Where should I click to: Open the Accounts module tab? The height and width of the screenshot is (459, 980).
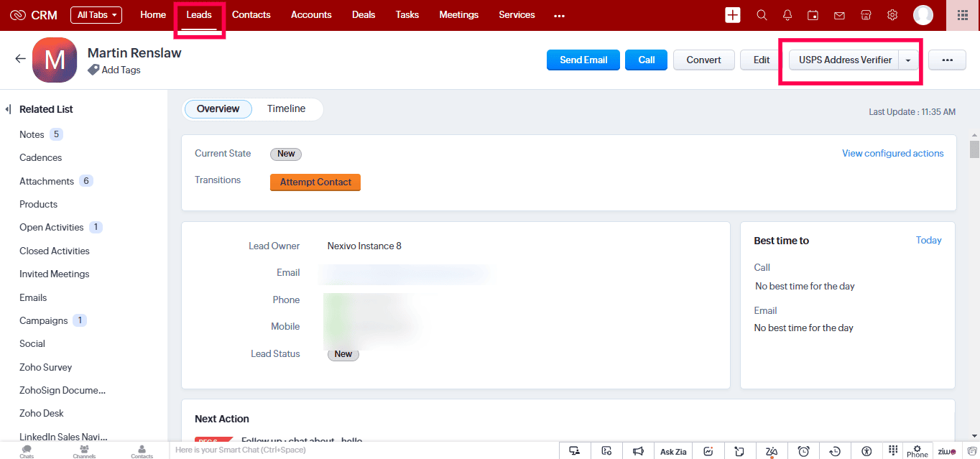coord(311,15)
